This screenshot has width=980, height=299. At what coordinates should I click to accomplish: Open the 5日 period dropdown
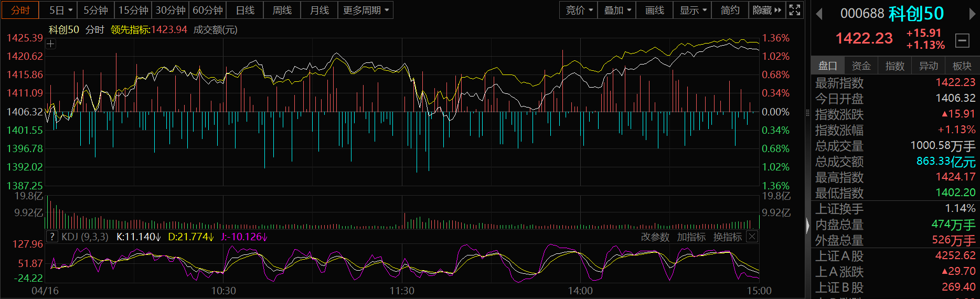coord(61,10)
